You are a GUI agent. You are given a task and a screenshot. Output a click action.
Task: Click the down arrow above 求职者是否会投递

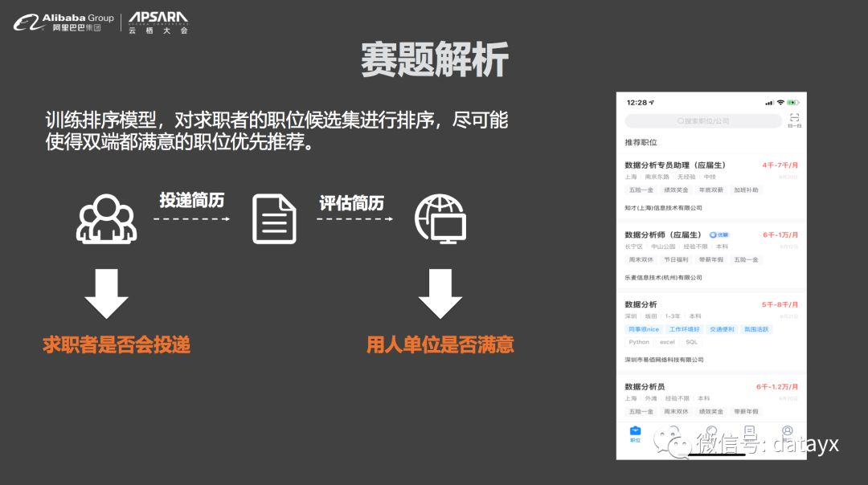[x=106, y=294]
